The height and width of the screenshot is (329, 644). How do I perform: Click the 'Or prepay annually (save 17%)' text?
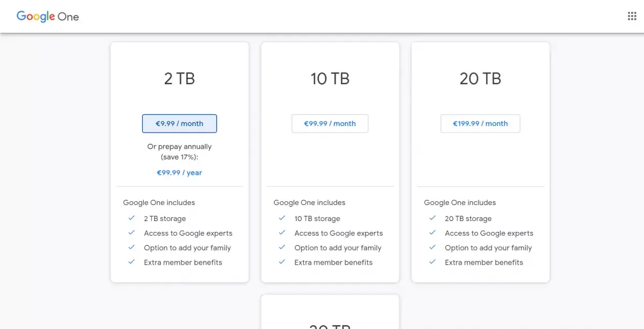tap(179, 152)
